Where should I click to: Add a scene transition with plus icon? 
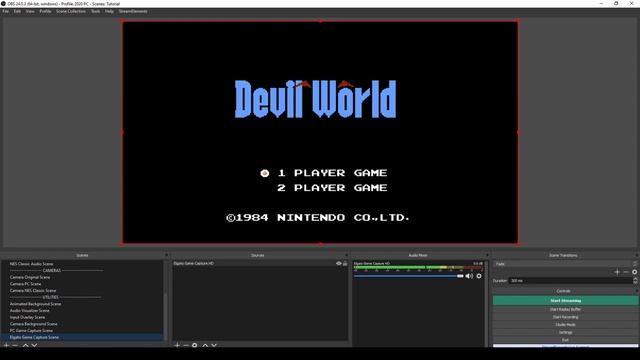coord(617,272)
